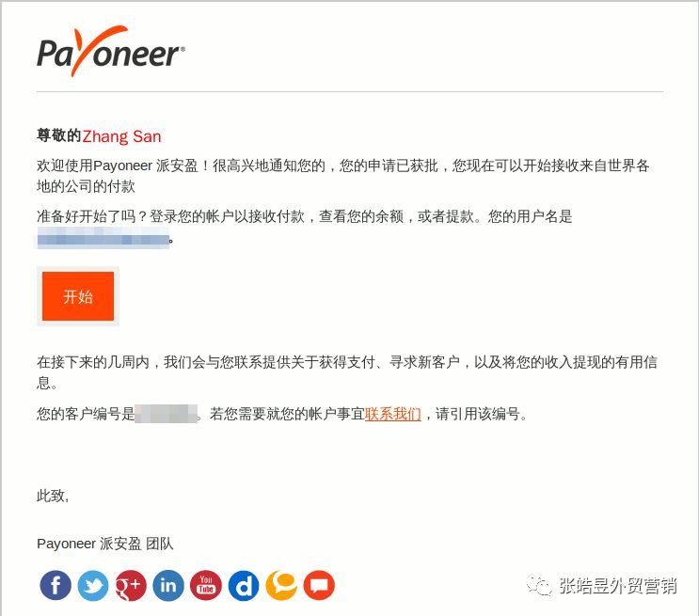699x616 pixels.
Task: Click the 张皓昱外贸营销 watermark text
Action: tap(618, 586)
